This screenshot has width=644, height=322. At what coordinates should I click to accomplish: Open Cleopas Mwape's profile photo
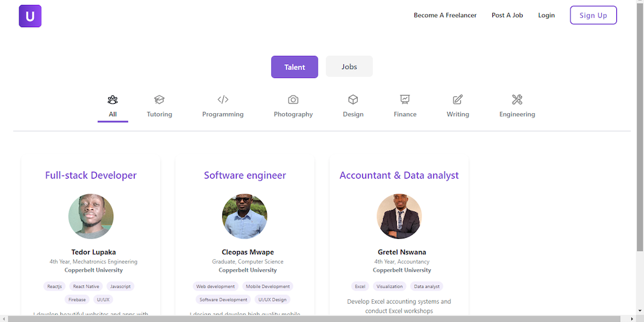(245, 216)
